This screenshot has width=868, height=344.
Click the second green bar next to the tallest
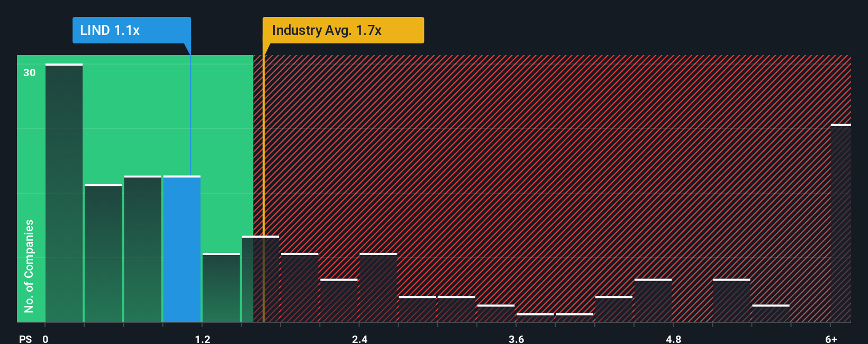[x=103, y=253]
